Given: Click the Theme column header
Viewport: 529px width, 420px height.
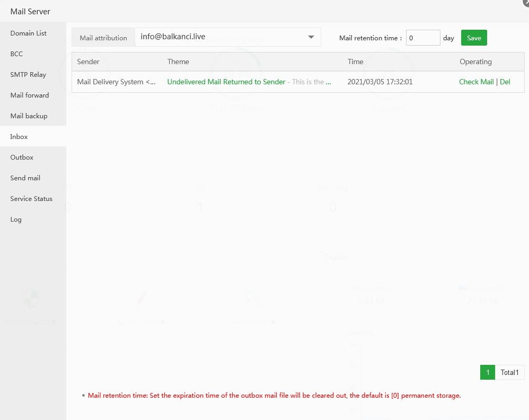Looking at the screenshot, I should 178,62.
